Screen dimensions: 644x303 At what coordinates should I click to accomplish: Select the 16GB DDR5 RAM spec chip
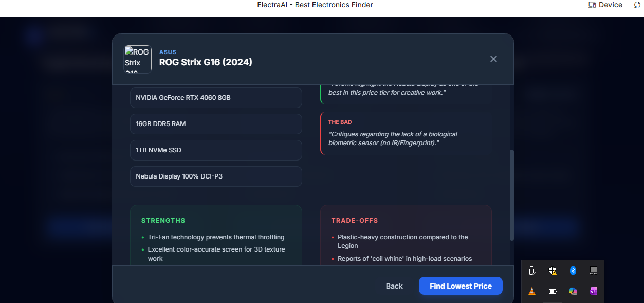(x=216, y=124)
